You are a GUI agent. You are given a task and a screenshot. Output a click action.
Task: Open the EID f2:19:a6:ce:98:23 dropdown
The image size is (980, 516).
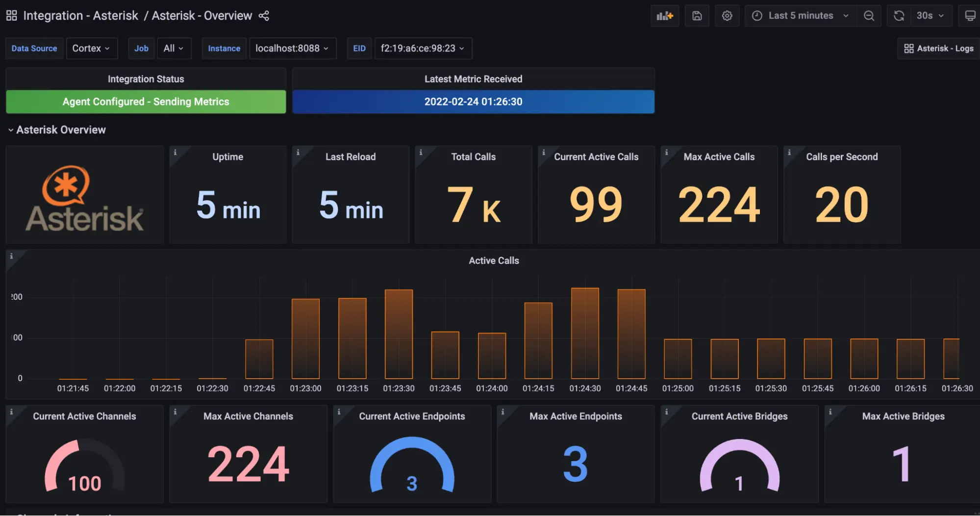pyautogui.click(x=423, y=48)
